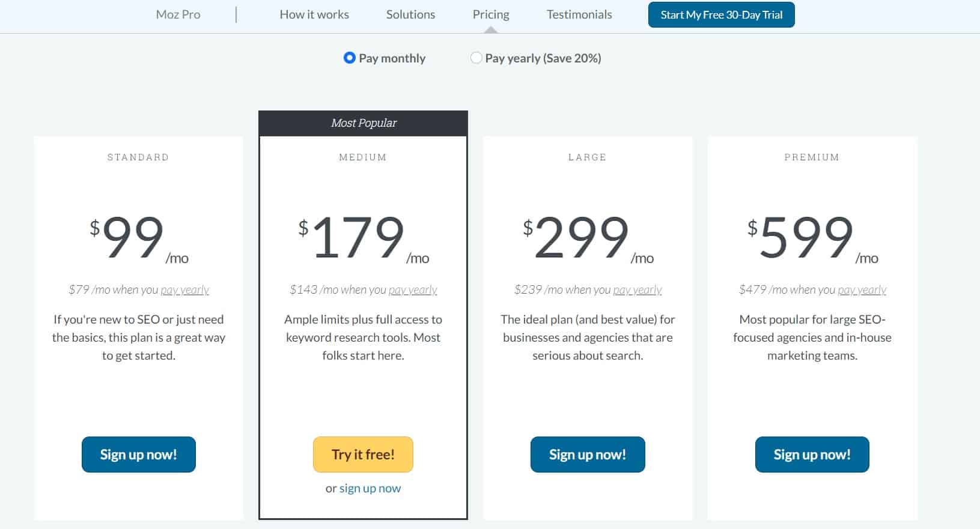Click Start My Free 30-Day Trial button
The height and width of the screenshot is (529, 980).
click(722, 15)
